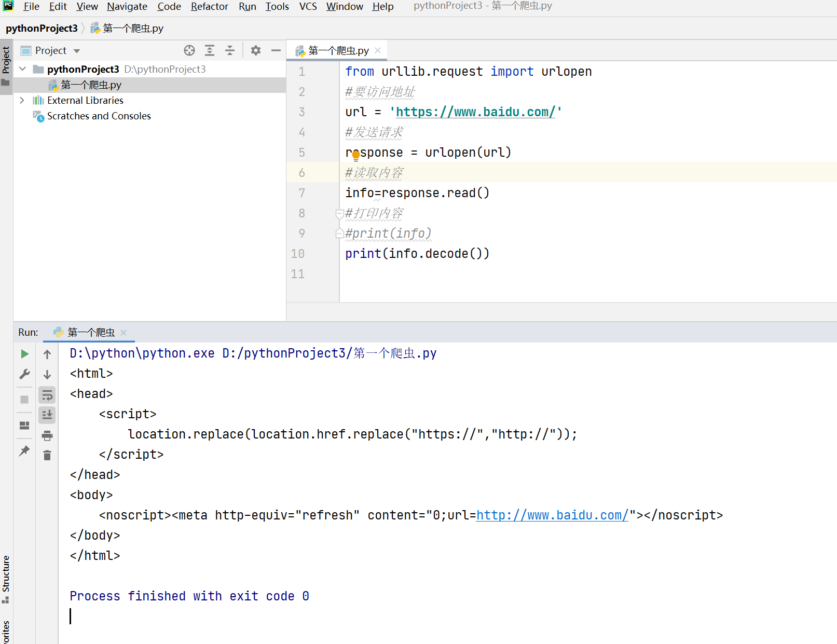Click the Up stack trace arrow
The height and width of the screenshot is (644, 837).
click(x=47, y=354)
